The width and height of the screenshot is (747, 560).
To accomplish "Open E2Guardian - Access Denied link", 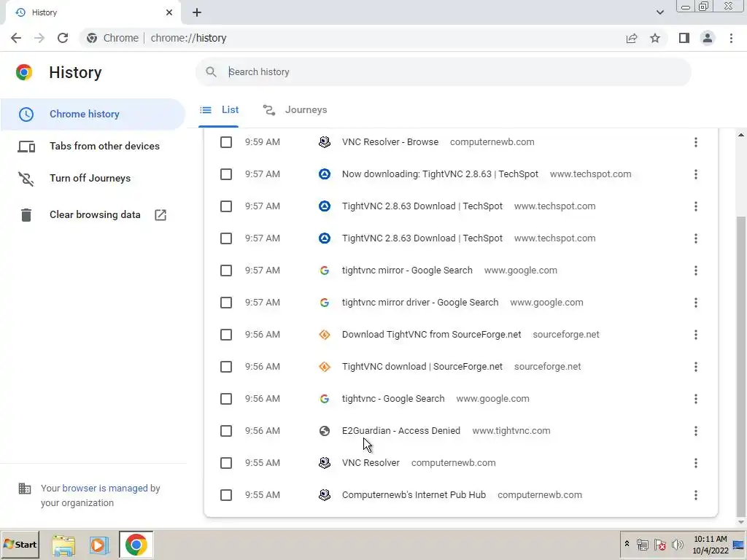I will pos(401,431).
